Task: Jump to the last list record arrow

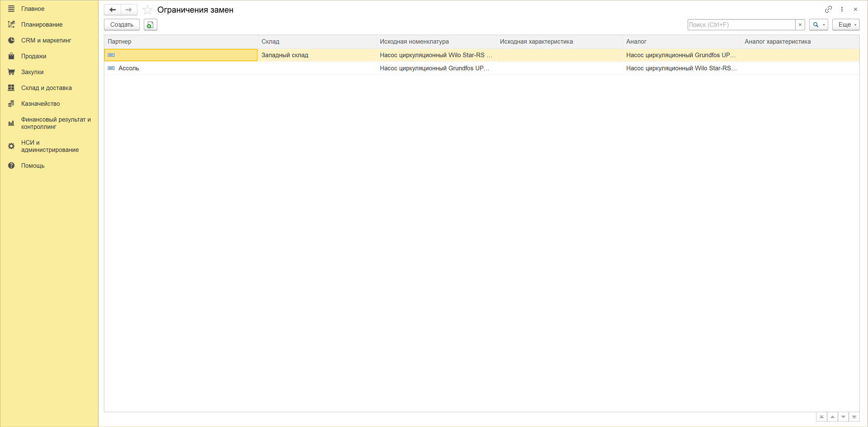Action: coord(854,417)
